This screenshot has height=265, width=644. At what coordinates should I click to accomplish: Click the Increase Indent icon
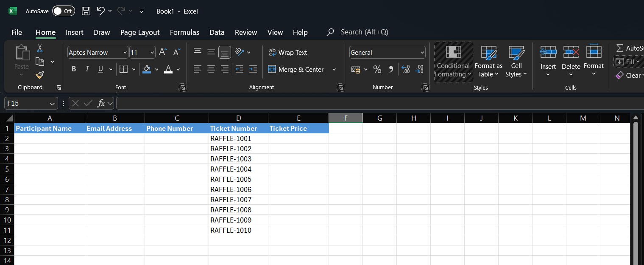tap(253, 69)
